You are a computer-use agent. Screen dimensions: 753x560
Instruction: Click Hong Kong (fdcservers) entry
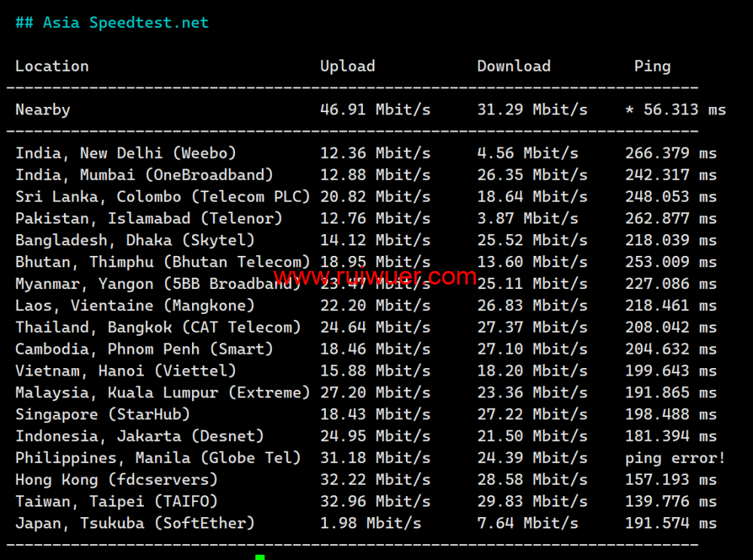pyautogui.click(x=117, y=480)
